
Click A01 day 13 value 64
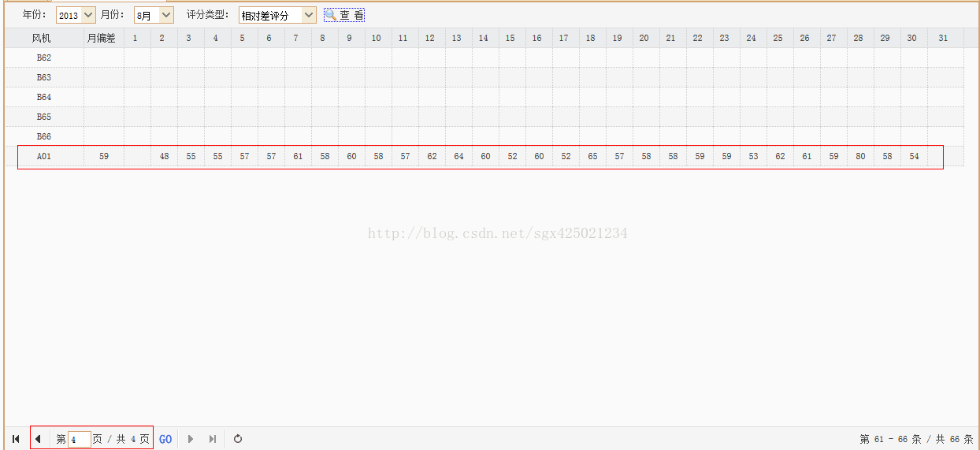point(458,156)
